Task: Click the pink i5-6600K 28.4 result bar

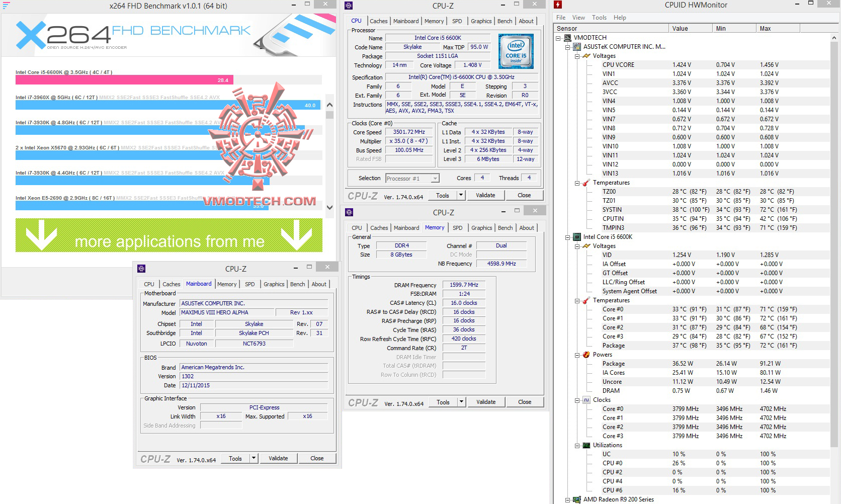Action: [124, 80]
